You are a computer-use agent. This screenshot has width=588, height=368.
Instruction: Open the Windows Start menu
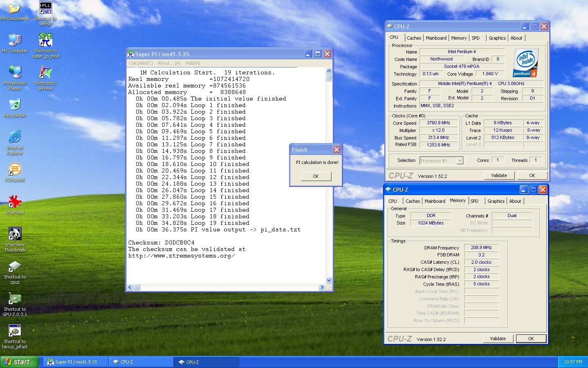(19, 362)
